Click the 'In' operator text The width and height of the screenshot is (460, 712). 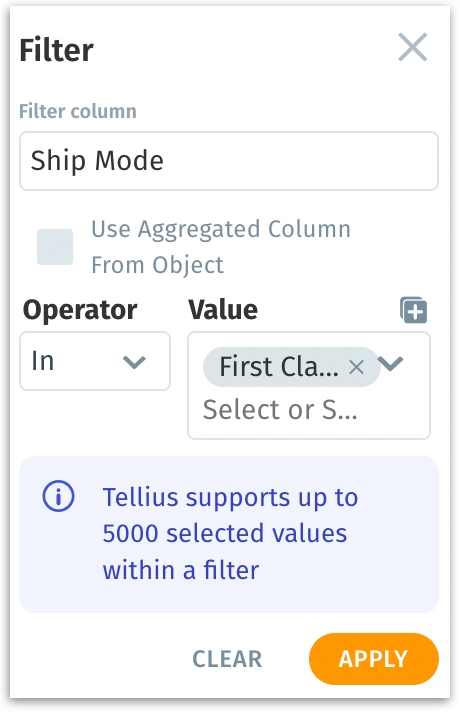[x=43, y=361]
